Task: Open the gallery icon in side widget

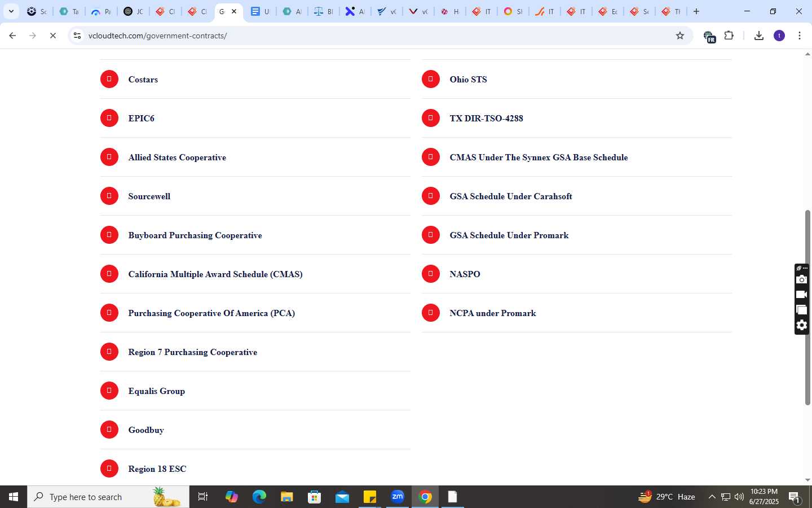Action: pos(801,310)
